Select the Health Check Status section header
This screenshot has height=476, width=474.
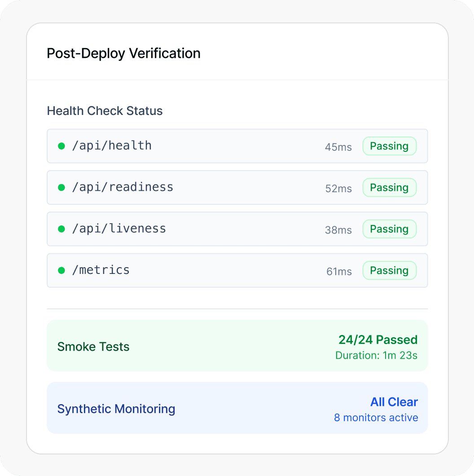click(105, 111)
